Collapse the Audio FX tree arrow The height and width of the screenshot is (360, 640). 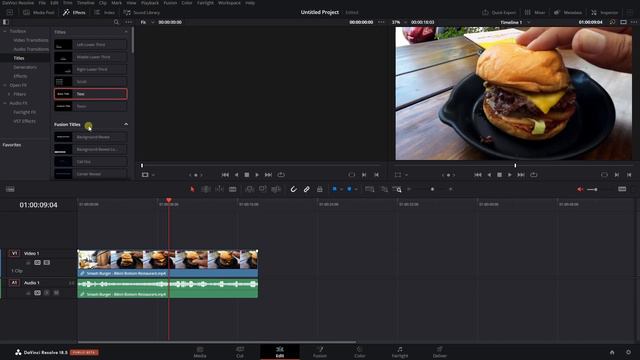(5, 103)
